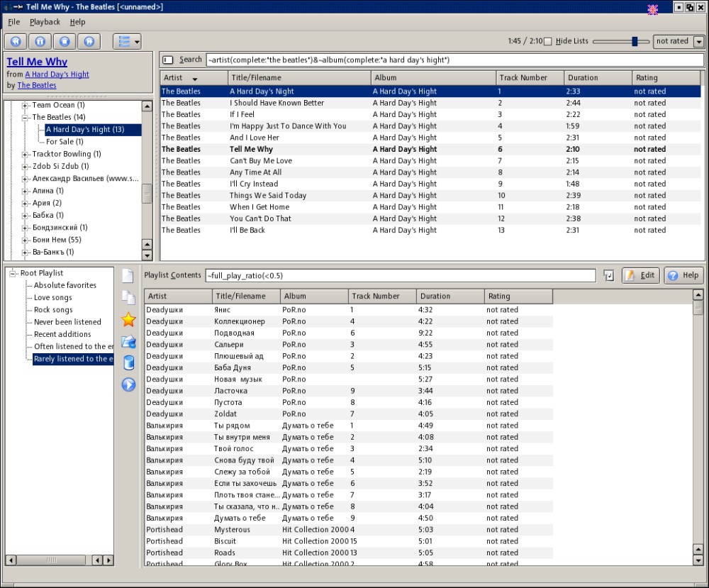The width and height of the screenshot is (709, 588).
Task: Open the File menu
Action: point(14,22)
